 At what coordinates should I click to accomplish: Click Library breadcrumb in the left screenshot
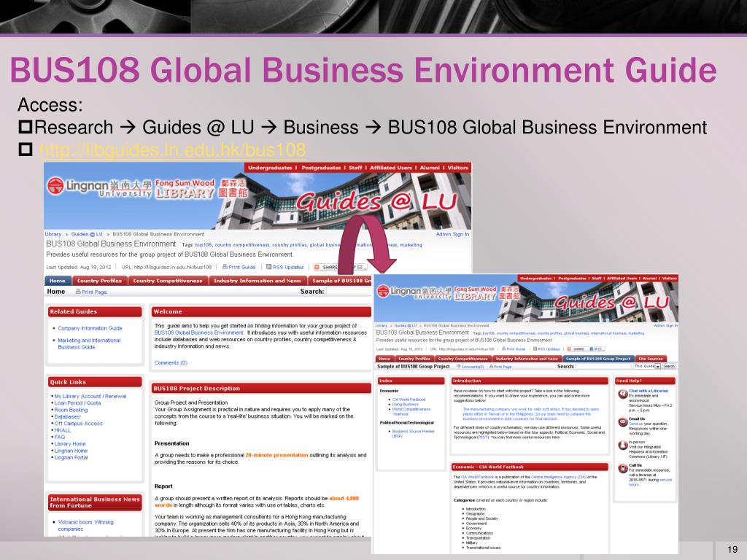click(53, 234)
